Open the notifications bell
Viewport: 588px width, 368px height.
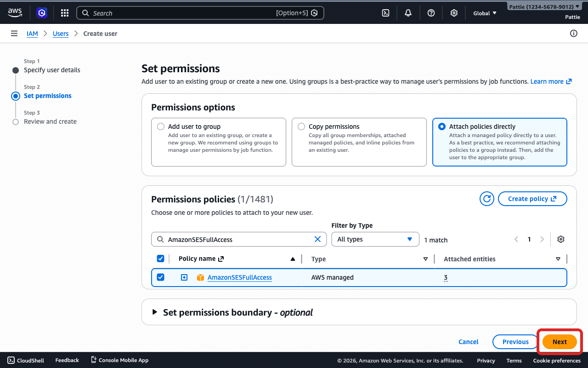click(408, 13)
